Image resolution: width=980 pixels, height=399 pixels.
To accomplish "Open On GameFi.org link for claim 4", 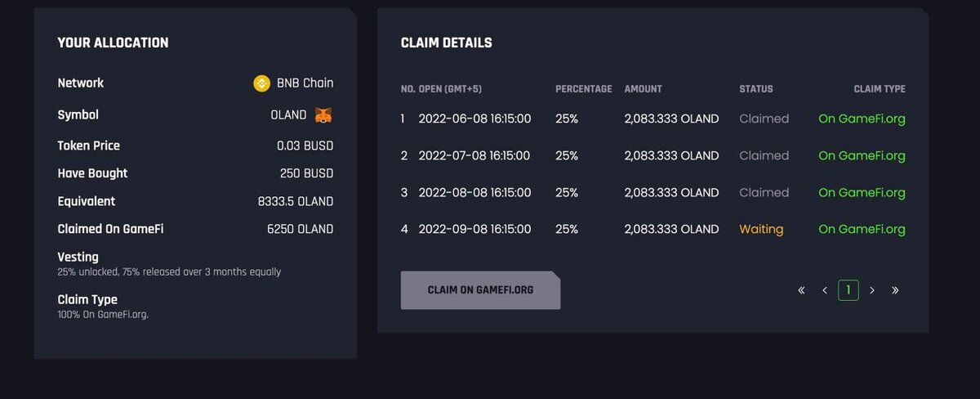I will click(x=862, y=229).
